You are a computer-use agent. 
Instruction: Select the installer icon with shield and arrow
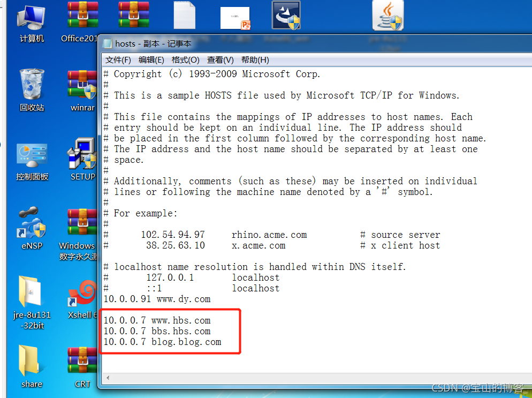(286, 16)
